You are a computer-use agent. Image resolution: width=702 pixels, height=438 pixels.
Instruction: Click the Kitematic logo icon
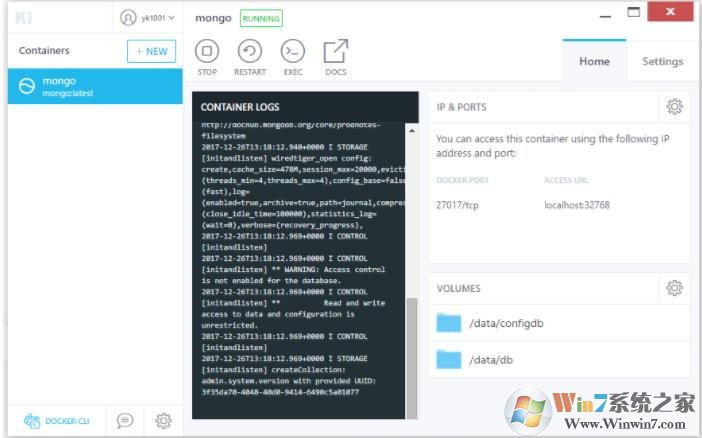tap(24, 18)
